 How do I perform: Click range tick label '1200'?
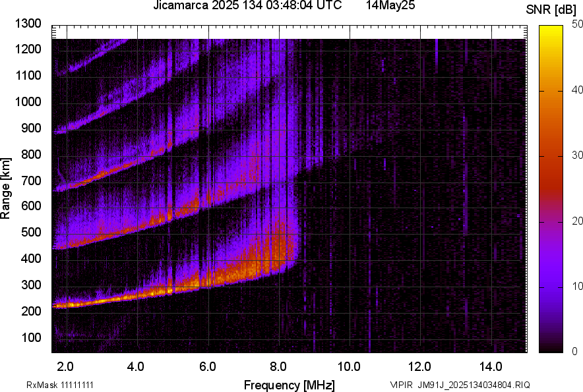[x=28, y=49]
